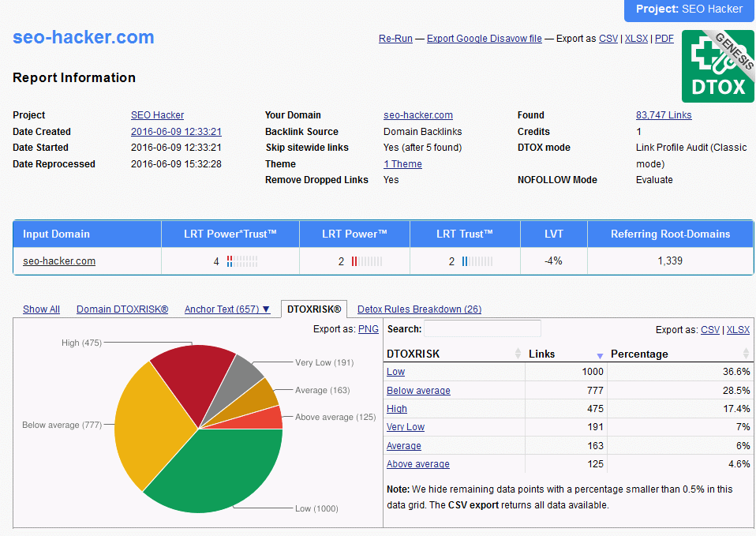Focus the Search input field

tap(483, 328)
